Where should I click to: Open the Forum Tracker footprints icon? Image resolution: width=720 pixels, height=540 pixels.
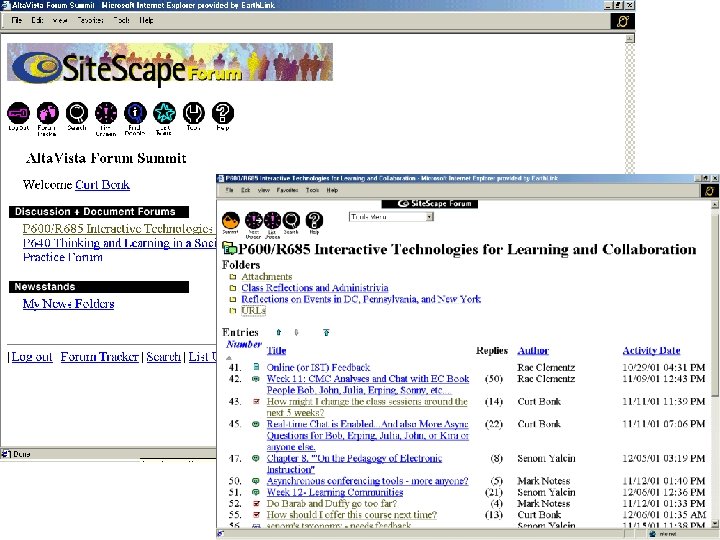[x=48, y=113]
